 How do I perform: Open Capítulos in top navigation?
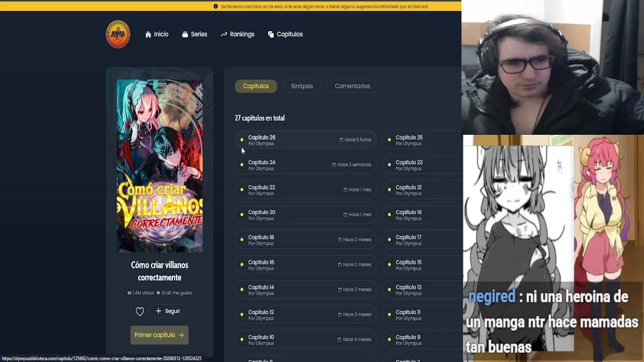click(285, 34)
